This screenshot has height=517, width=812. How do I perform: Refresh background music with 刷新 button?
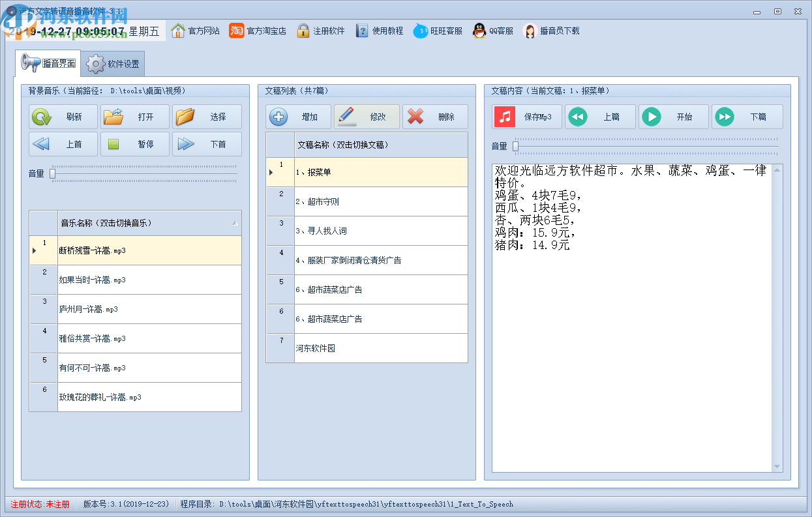pyautogui.click(x=63, y=117)
